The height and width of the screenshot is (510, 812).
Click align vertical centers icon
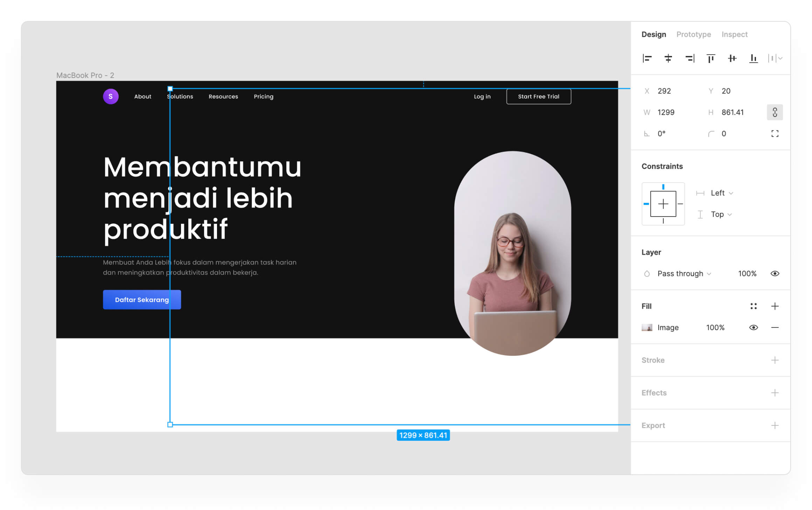tap(732, 58)
